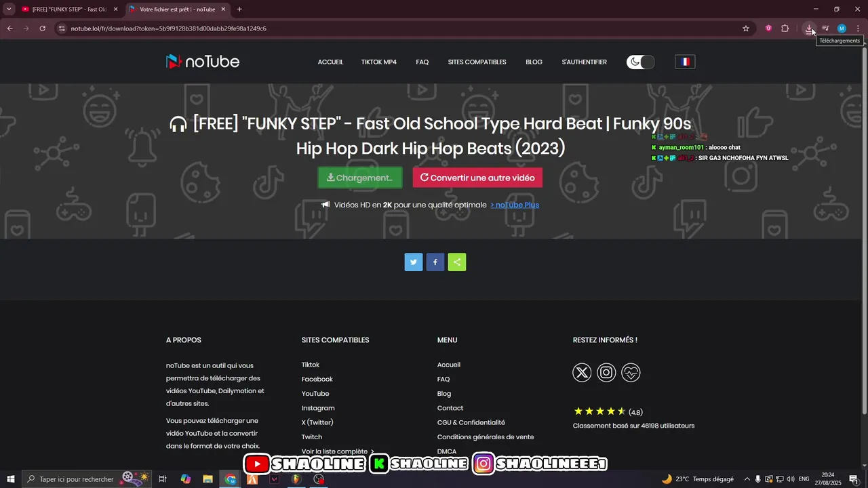This screenshot has height=488, width=868.
Task: Open the notification center icon
Action: pyautogui.click(x=854, y=479)
